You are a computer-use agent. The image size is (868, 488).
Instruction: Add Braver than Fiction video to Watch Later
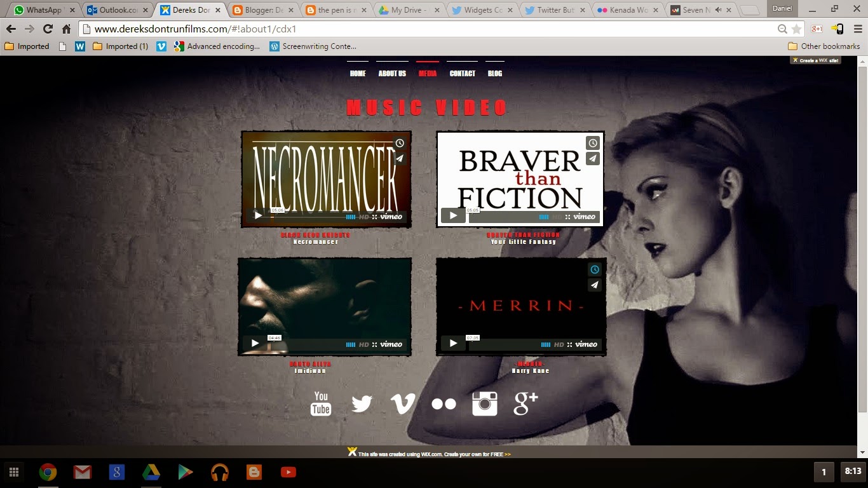click(592, 143)
